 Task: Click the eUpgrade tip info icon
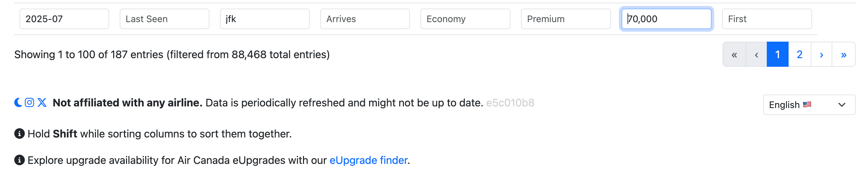tap(20, 160)
